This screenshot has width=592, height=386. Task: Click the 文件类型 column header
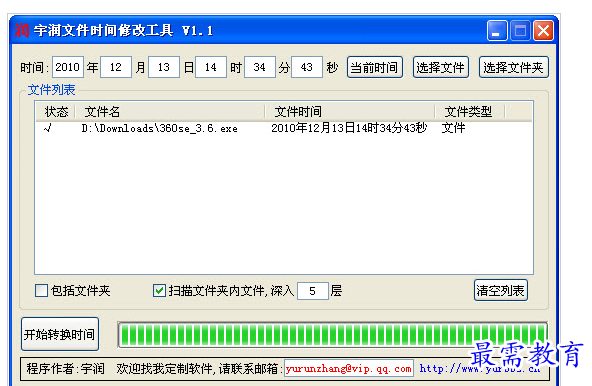coord(470,112)
